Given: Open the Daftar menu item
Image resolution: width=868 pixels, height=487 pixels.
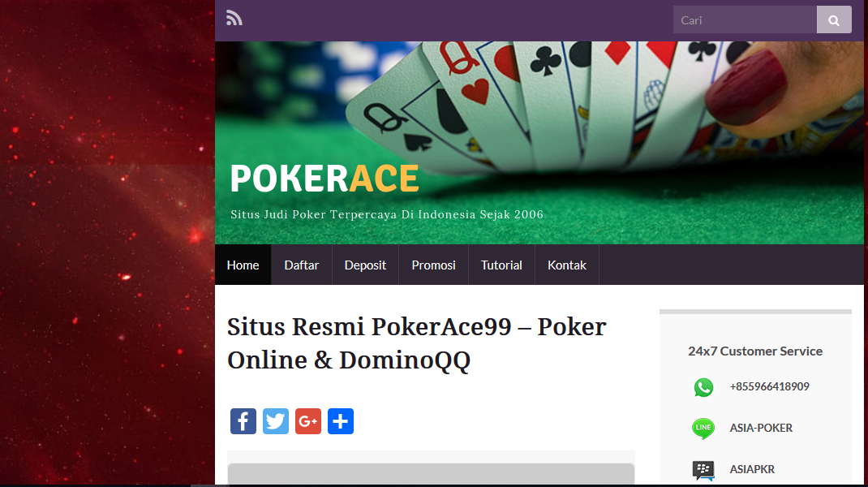Looking at the screenshot, I should [302, 265].
